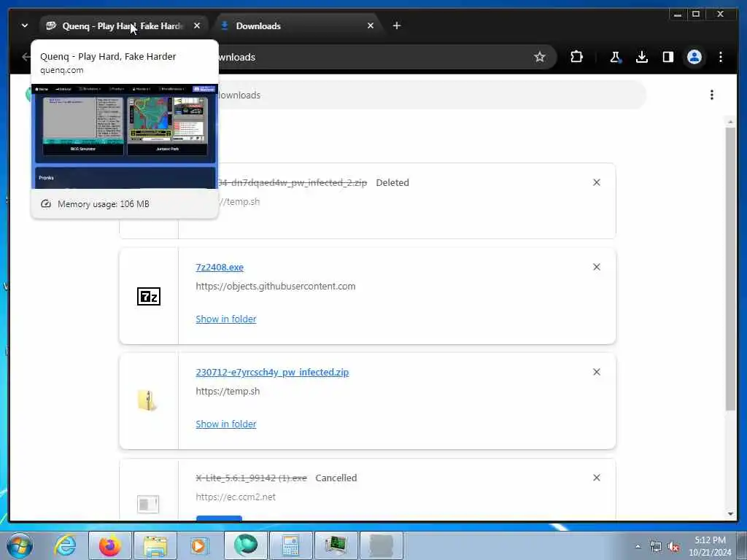Open the Extensions puzzle icon
Viewport: 747px width, 560px height.
pyautogui.click(x=576, y=57)
